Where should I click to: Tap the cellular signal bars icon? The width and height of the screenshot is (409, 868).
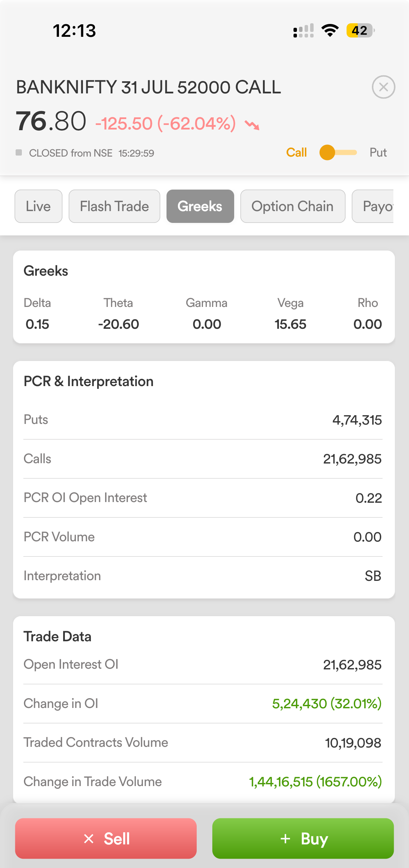tap(304, 31)
